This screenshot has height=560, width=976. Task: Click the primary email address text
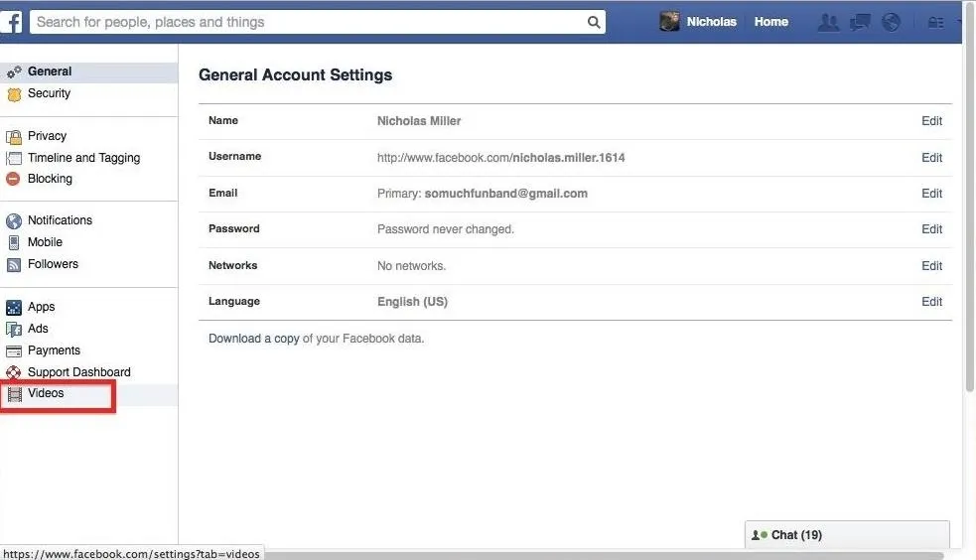(506, 194)
